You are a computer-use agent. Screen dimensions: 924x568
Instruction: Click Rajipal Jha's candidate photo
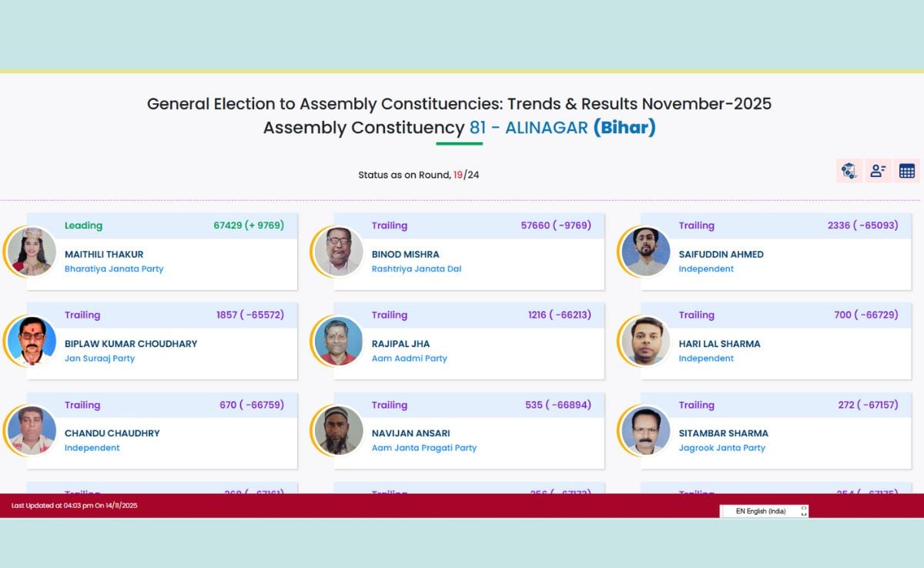339,341
